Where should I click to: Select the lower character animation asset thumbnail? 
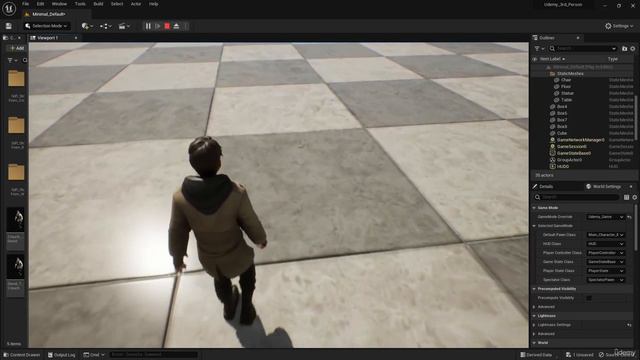tap(16, 267)
